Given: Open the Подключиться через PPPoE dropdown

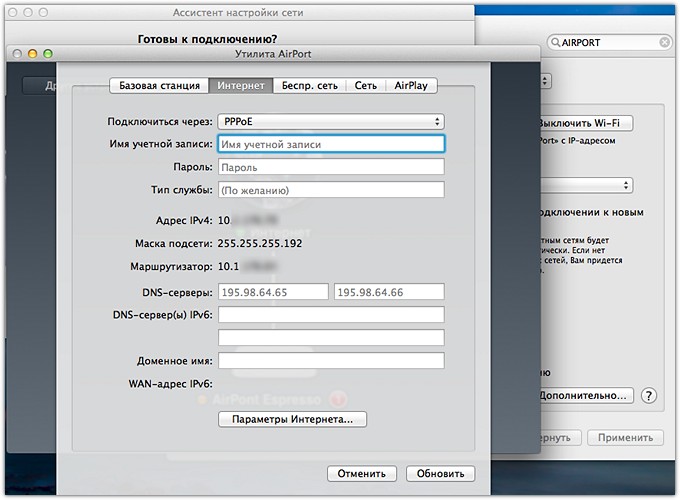Looking at the screenshot, I should (331, 121).
